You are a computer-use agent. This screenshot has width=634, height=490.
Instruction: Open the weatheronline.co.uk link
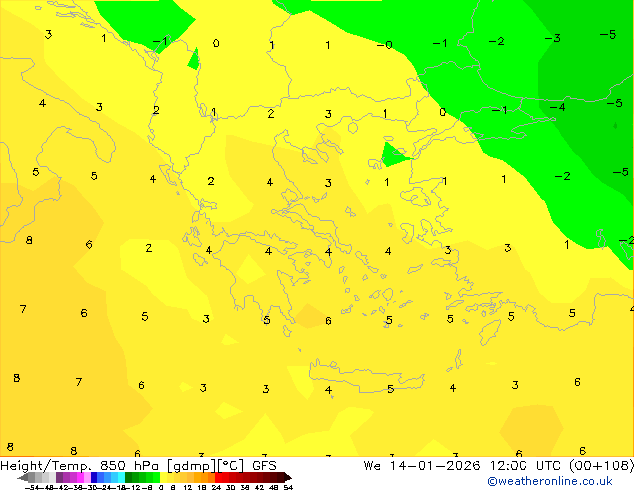tap(549, 481)
